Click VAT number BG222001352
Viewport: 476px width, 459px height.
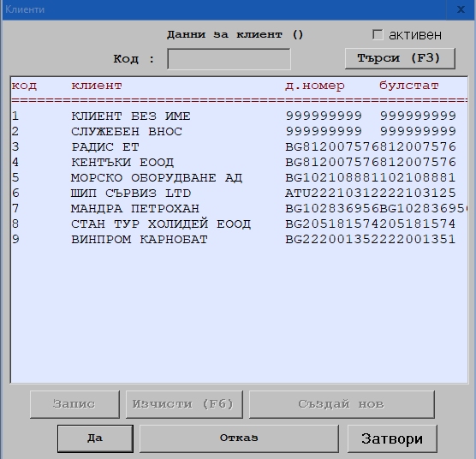pyautogui.click(x=332, y=240)
